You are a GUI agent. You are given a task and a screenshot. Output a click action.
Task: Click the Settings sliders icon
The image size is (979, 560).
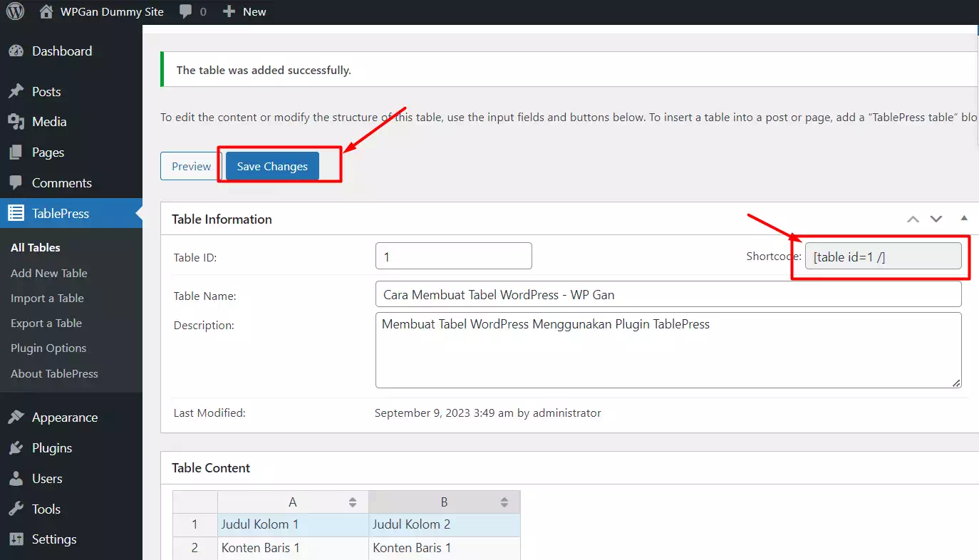[x=16, y=539]
